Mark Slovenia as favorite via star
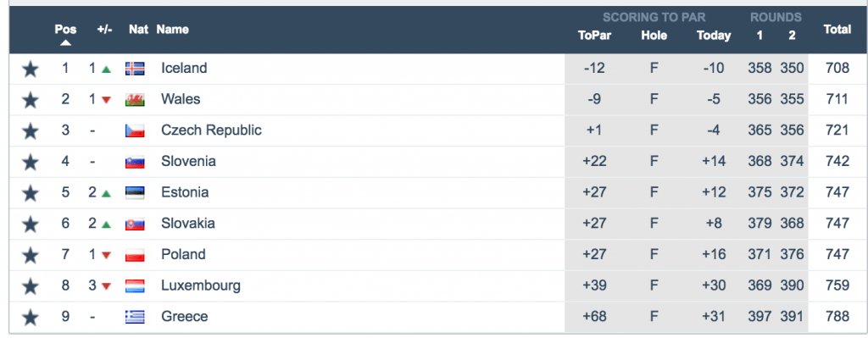Image resolution: width=868 pixels, height=338 pixels. coord(31,162)
